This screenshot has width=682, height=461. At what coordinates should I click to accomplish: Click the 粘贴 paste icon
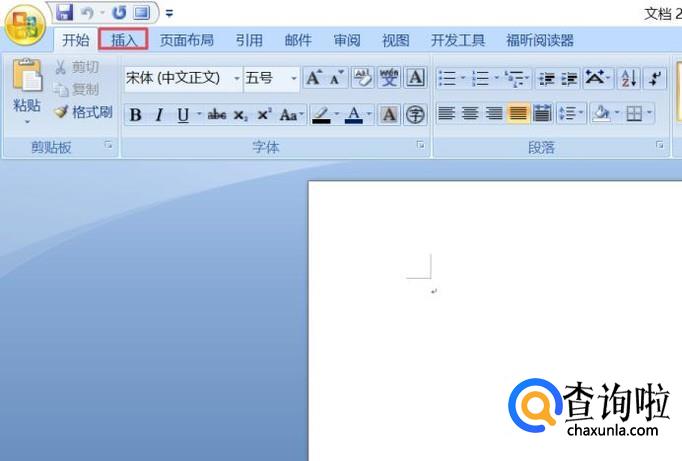(27, 75)
